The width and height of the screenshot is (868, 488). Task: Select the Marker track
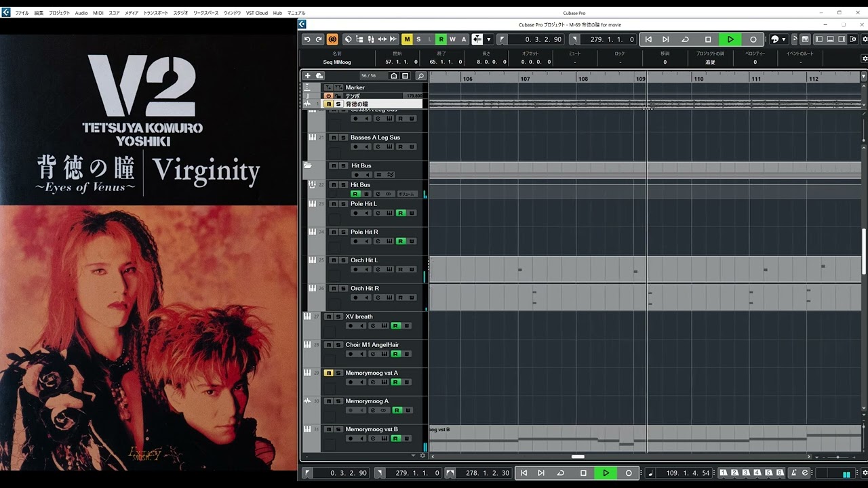[x=355, y=87]
